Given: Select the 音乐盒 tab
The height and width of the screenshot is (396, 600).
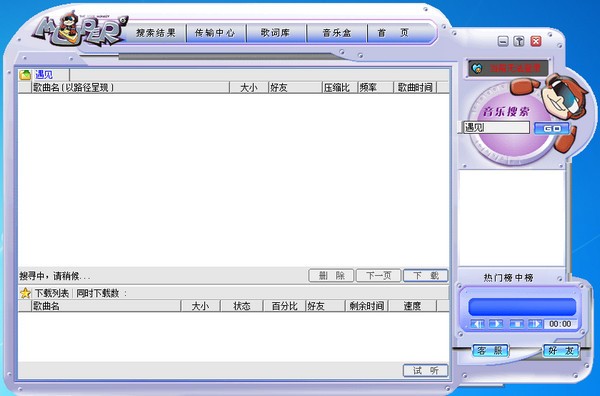Looking at the screenshot, I should pos(336,33).
